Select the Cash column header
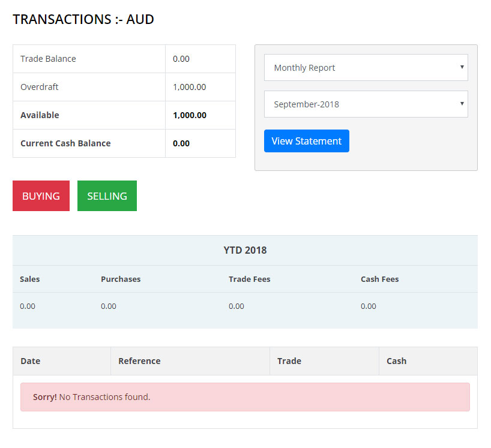Image resolution: width=491 pixels, height=448 pixels. 396,361
